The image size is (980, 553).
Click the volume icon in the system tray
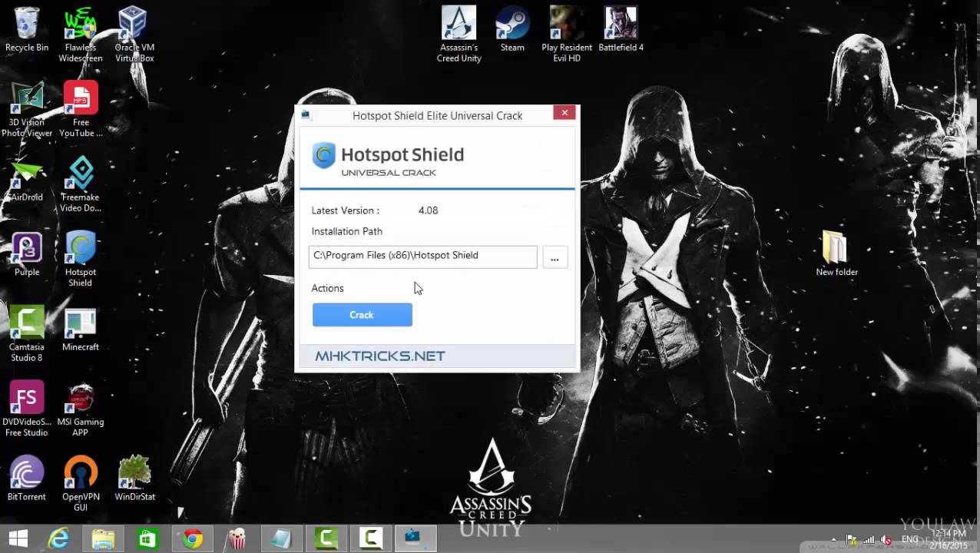[886, 540]
